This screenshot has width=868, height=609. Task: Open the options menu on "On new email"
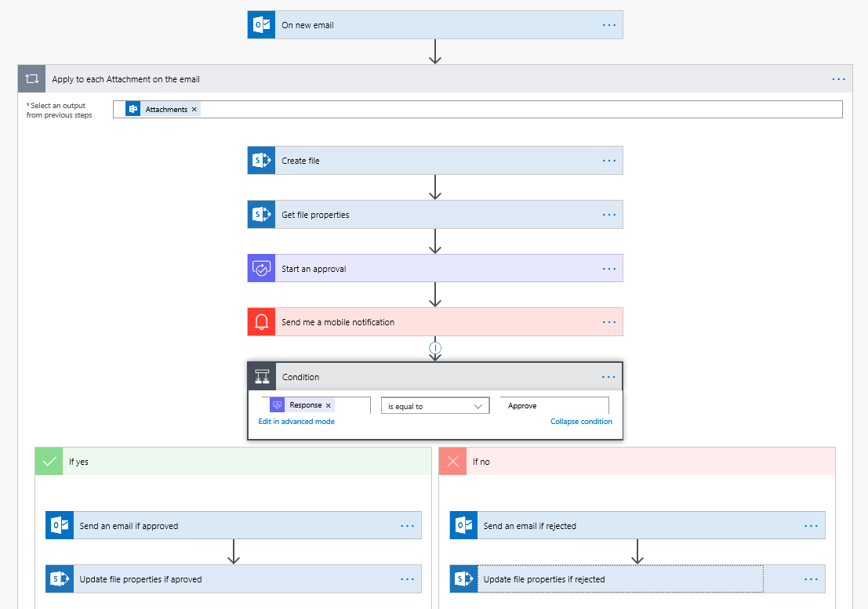[609, 24]
